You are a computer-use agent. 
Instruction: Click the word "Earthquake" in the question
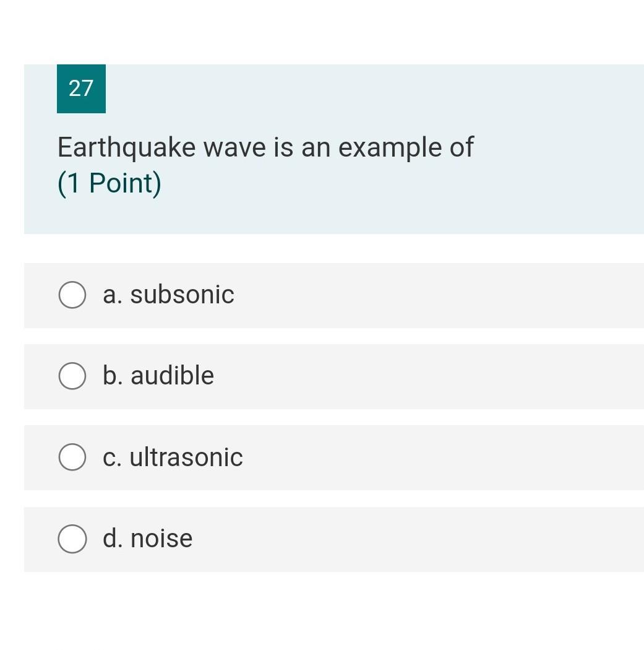coord(126,148)
